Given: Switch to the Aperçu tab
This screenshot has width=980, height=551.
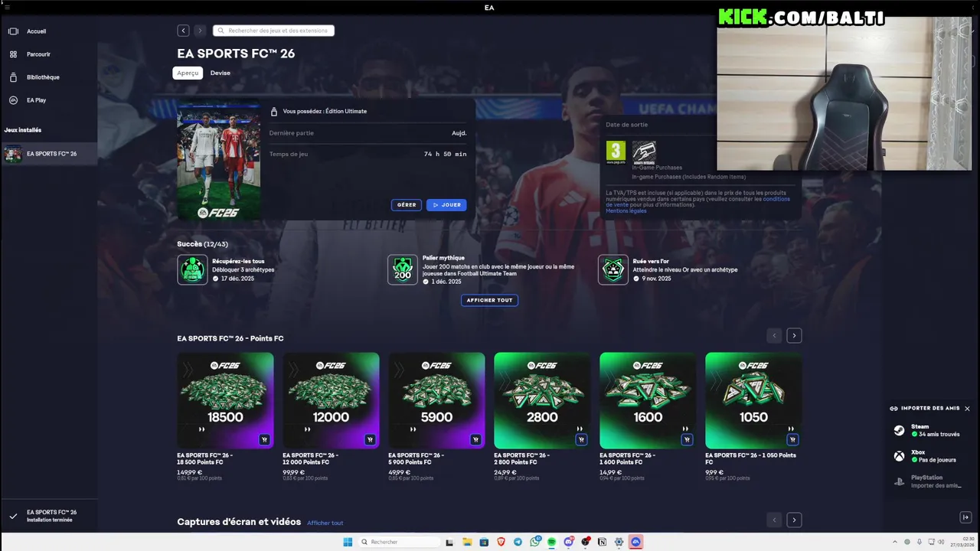Looking at the screenshot, I should 188,73.
